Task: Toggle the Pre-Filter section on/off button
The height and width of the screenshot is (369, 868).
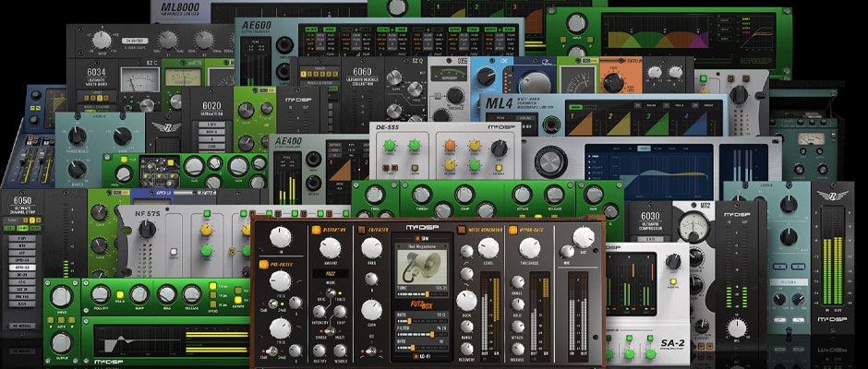Action: pyautogui.click(x=264, y=263)
